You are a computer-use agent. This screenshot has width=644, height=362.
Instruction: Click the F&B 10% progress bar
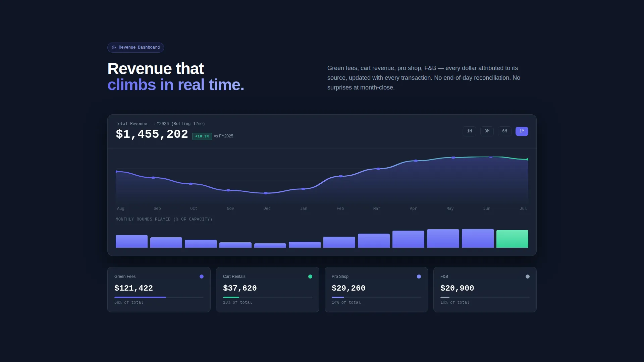[x=485, y=297]
